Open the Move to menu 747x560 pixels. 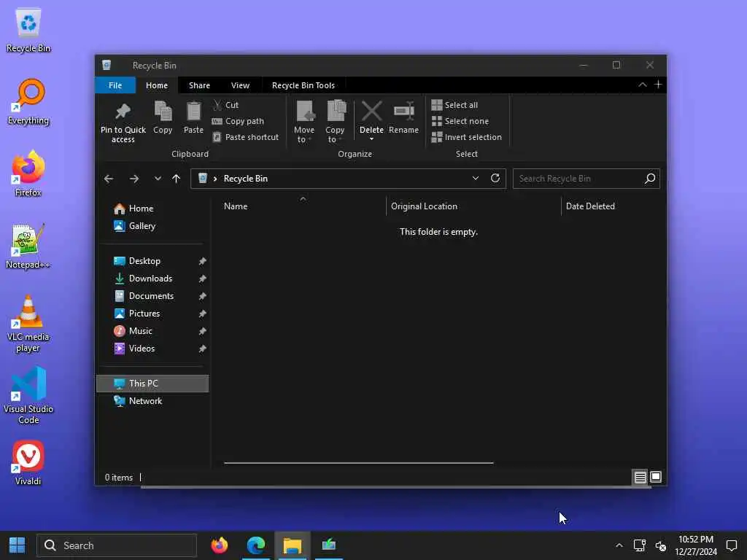[x=304, y=122]
